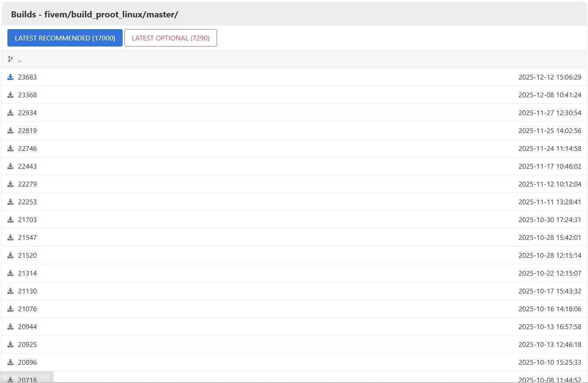
Task: Click timestamp 2025-11-17 10:46:02
Action: 550,167
